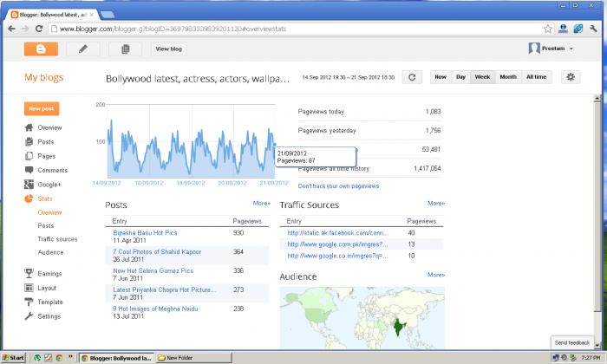The width and height of the screenshot is (607, 364).
Task: Click the orange Blogger home icon
Action: click(x=41, y=49)
